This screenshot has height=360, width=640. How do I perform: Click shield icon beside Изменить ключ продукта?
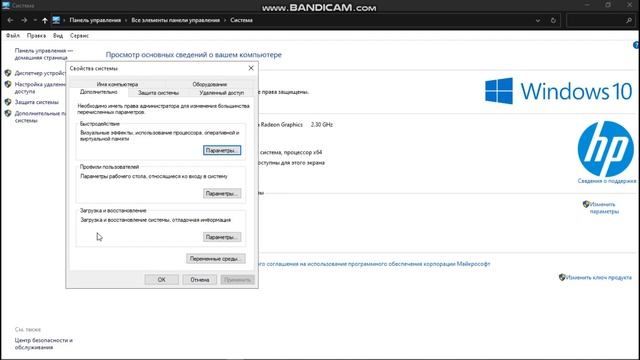click(562, 278)
